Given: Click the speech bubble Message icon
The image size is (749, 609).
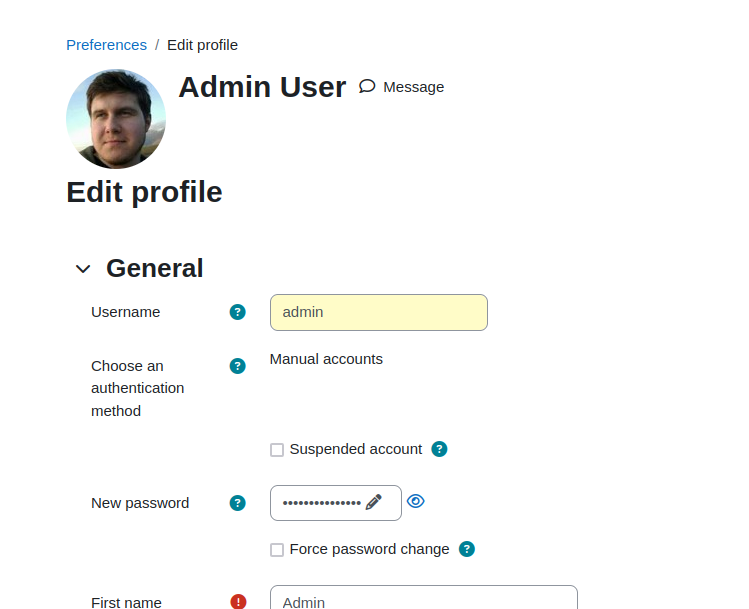Looking at the screenshot, I should click(367, 86).
